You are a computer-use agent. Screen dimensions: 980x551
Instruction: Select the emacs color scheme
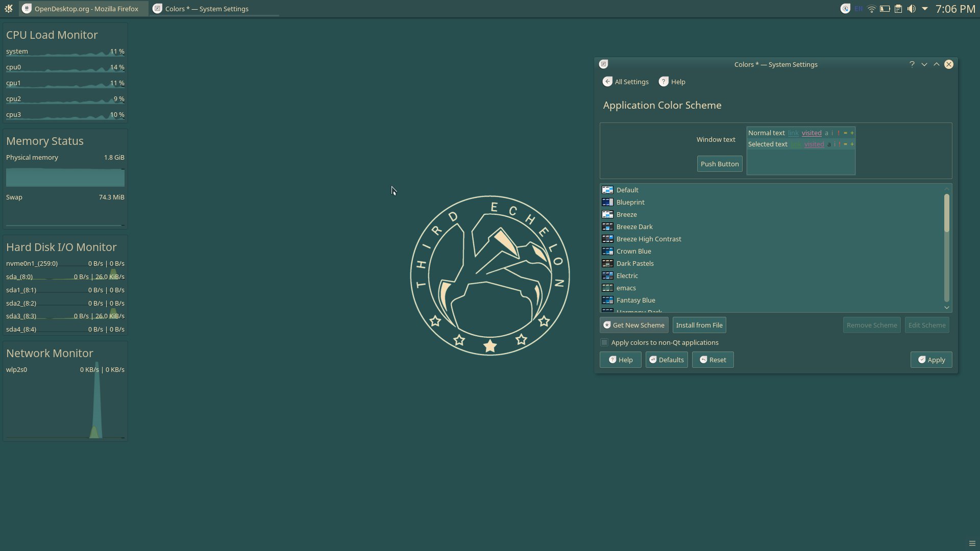[x=773, y=288]
